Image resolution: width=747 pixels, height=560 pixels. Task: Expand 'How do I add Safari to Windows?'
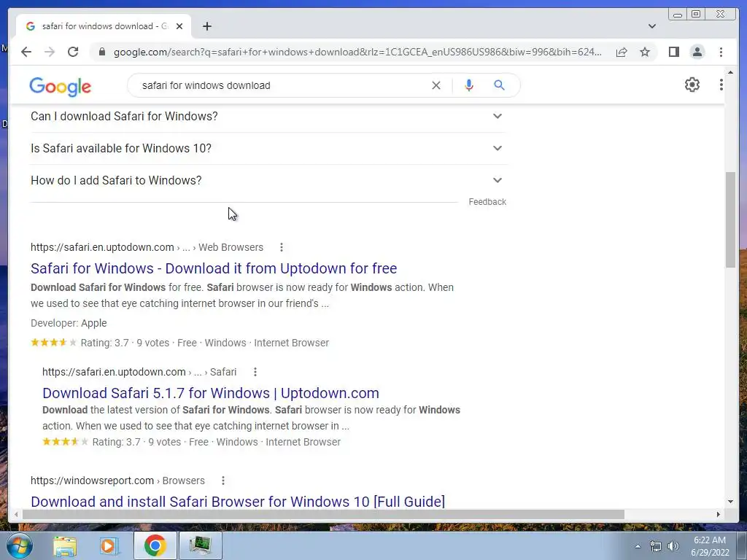point(267,181)
